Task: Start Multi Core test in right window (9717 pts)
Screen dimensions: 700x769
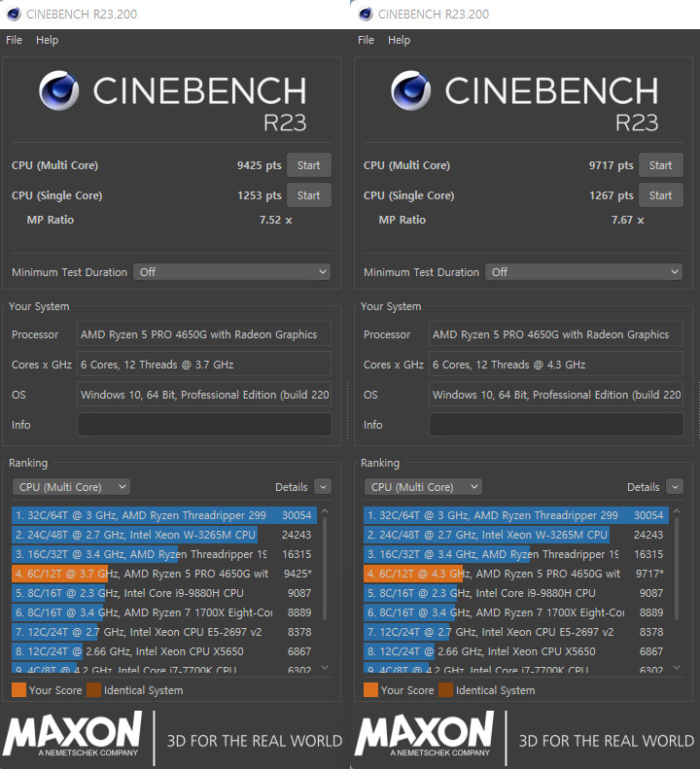Action: (660, 165)
